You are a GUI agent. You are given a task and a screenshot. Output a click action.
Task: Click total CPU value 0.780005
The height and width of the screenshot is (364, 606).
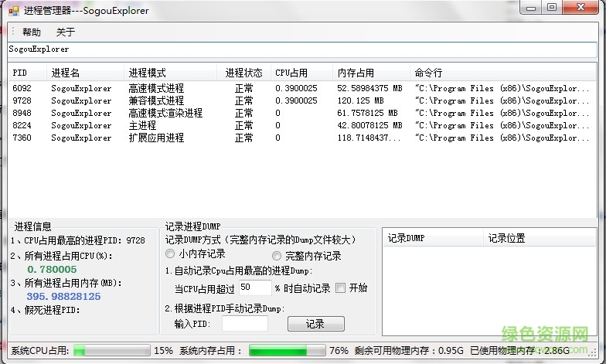click(52, 269)
